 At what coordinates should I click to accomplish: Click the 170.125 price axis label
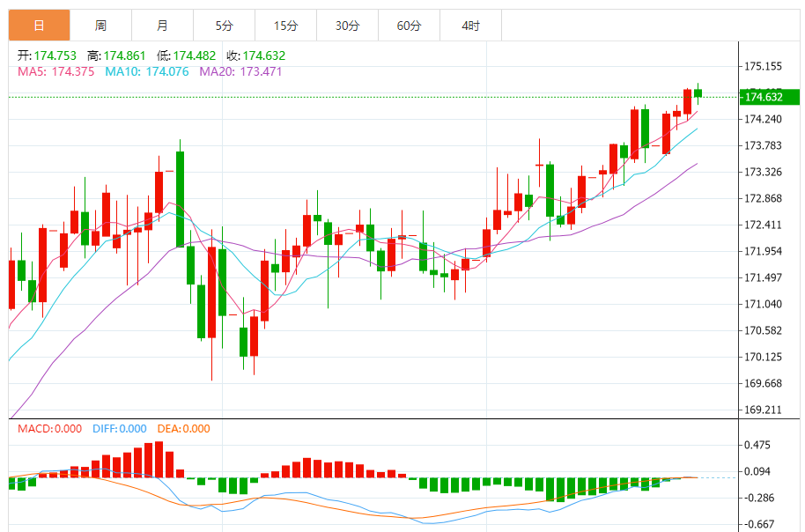point(763,357)
